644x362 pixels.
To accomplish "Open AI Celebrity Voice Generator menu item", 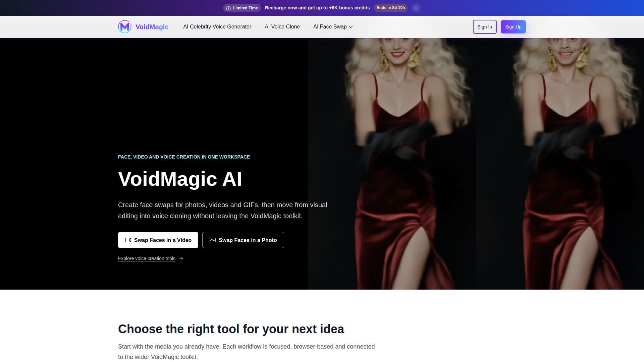I will click(x=217, y=27).
